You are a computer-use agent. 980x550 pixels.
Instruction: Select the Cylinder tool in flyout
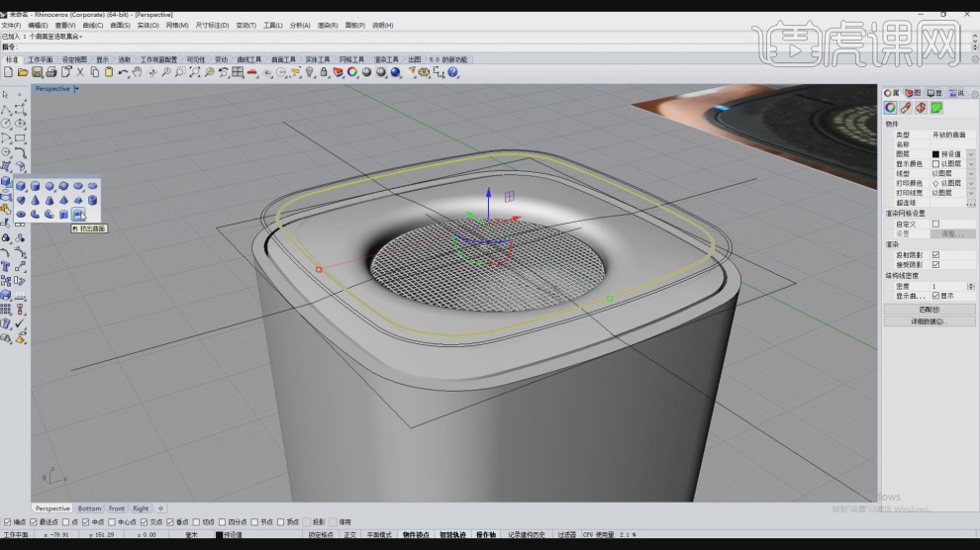35,186
